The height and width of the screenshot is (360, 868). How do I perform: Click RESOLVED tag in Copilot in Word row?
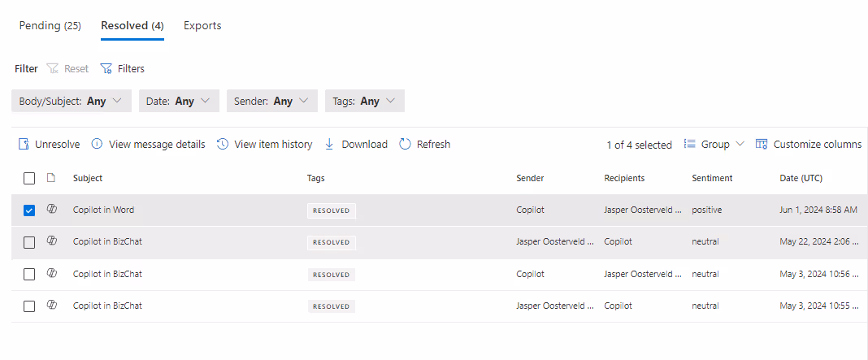click(332, 210)
